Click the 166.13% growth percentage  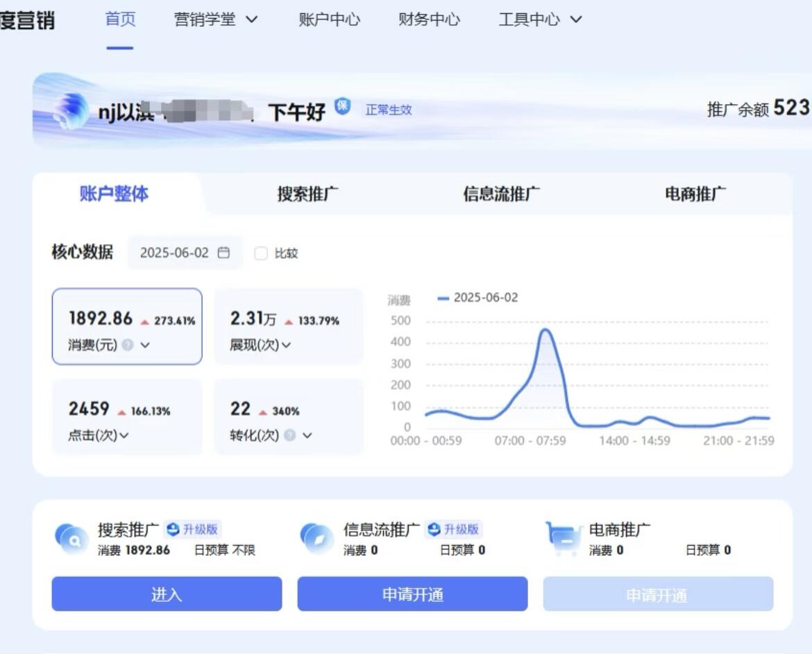[x=151, y=411]
